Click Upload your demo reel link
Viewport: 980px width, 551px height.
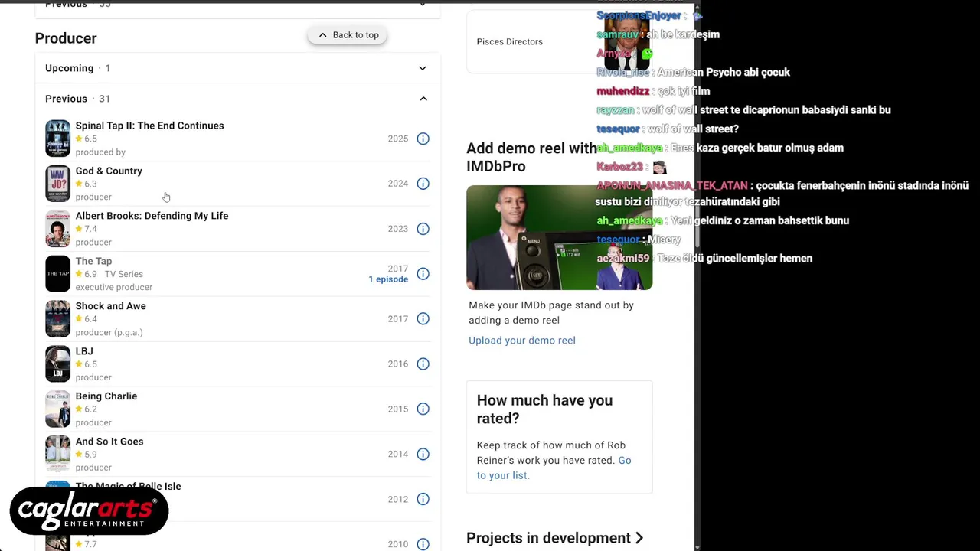click(x=522, y=341)
